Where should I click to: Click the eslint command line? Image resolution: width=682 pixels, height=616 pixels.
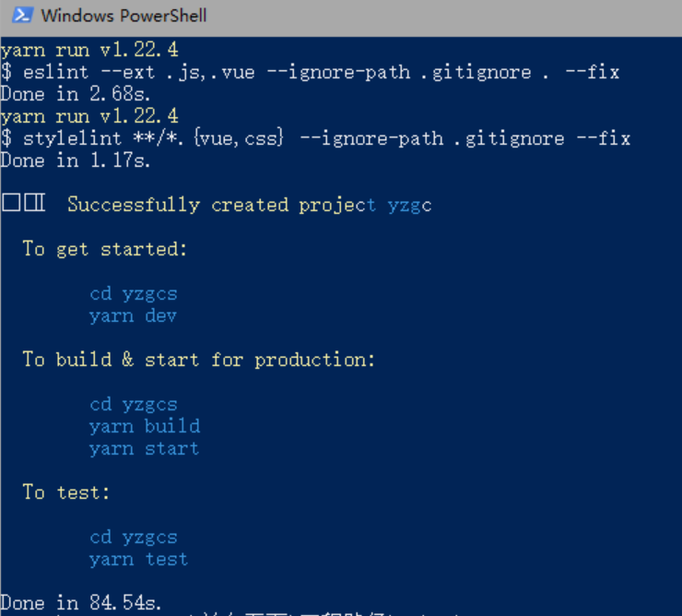coord(310,72)
